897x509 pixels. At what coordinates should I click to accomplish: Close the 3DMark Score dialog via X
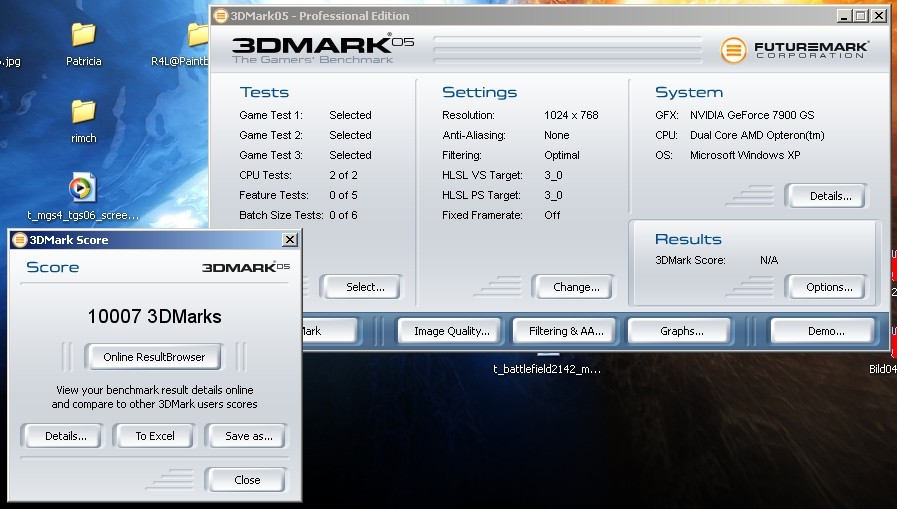290,240
